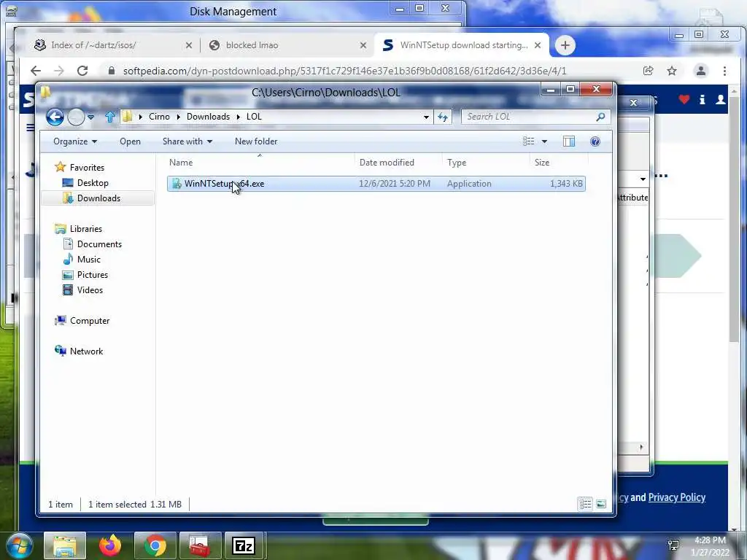Share this page from Chrome's address bar
747x560 pixels.
(x=648, y=71)
